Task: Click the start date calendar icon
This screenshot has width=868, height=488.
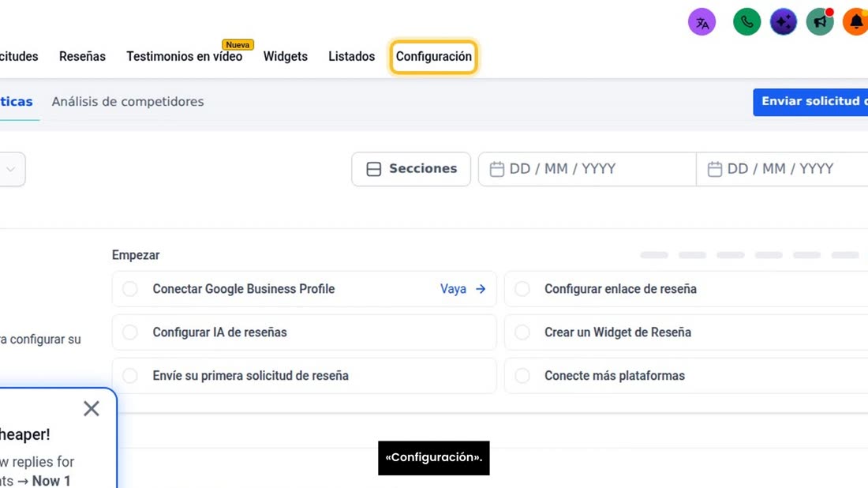Action: click(x=496, y=169)
